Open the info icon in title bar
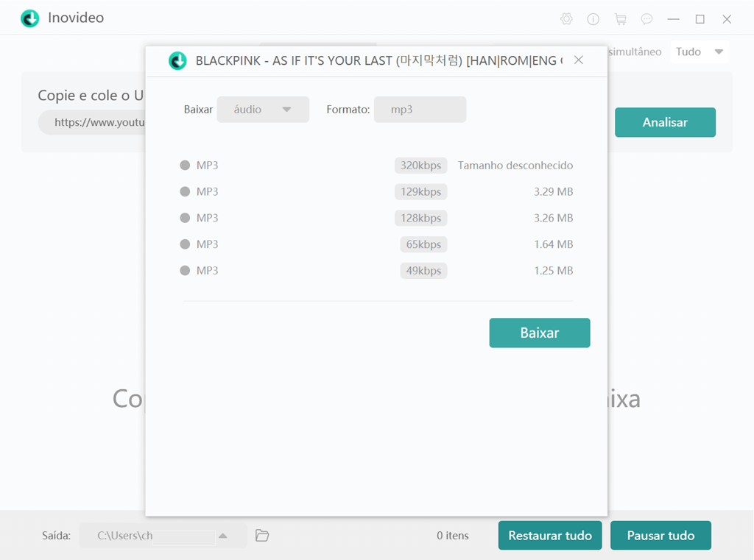754x560 pixels. coord(593,18)
